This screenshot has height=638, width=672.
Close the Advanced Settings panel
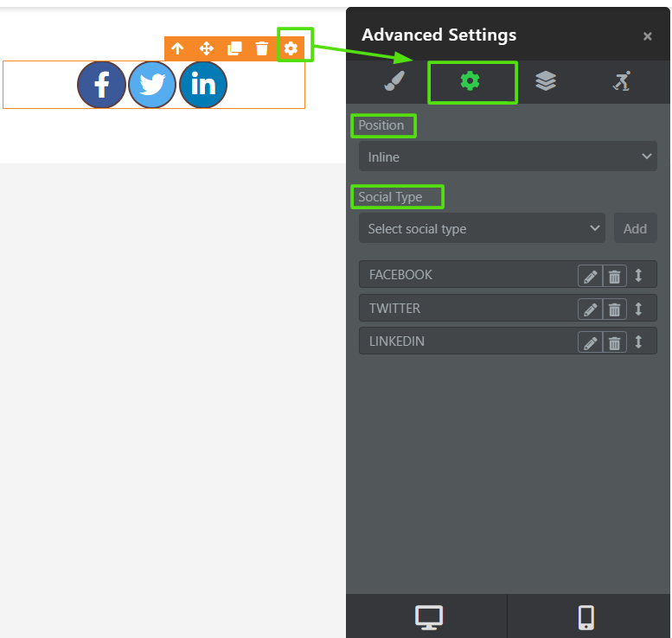coord(648,36)
